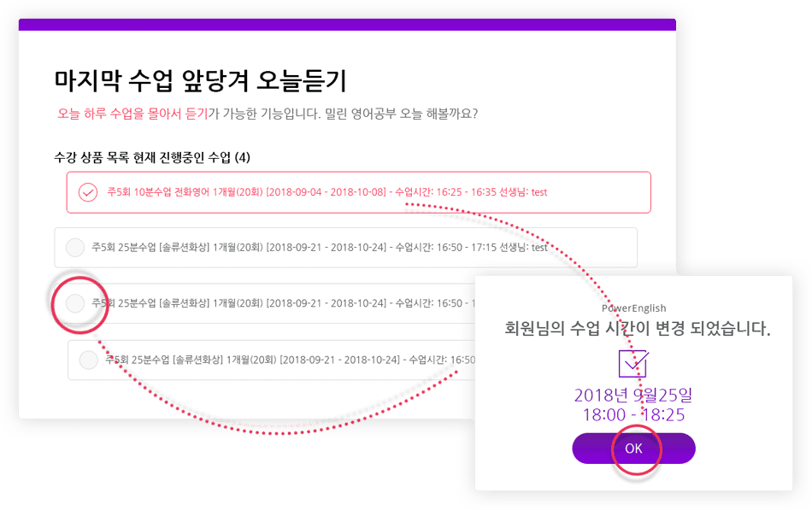Click the heading '마지막 수업 앞당겨 오늘듣기'
Image resolution: width=812 pixels, height=510 pixels.
click(200, 81)
